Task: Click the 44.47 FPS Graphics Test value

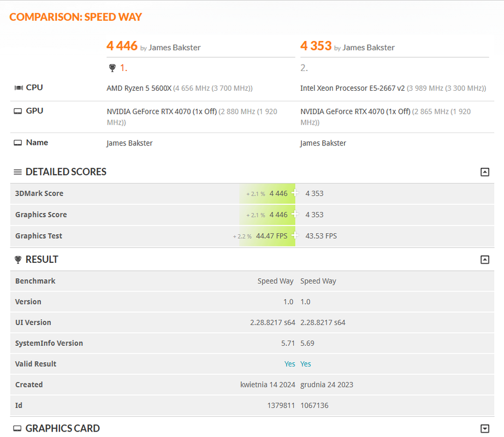Action: [271, 235]
